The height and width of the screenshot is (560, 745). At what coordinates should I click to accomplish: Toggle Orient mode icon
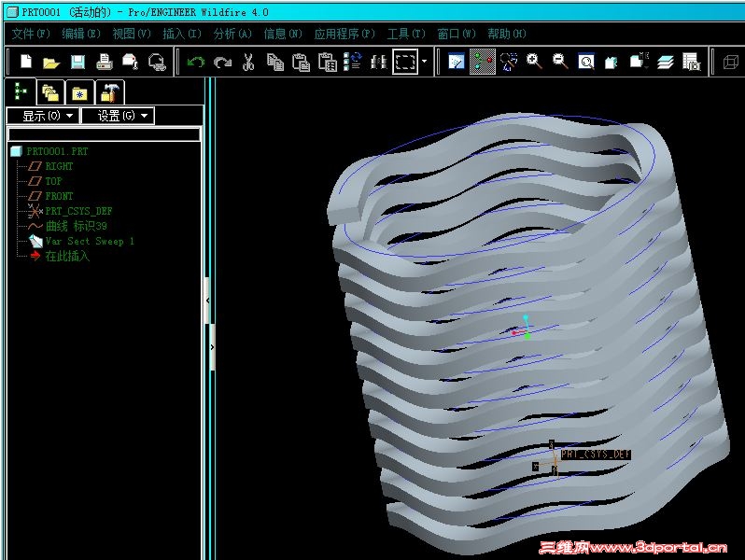(x=509, y=63)
